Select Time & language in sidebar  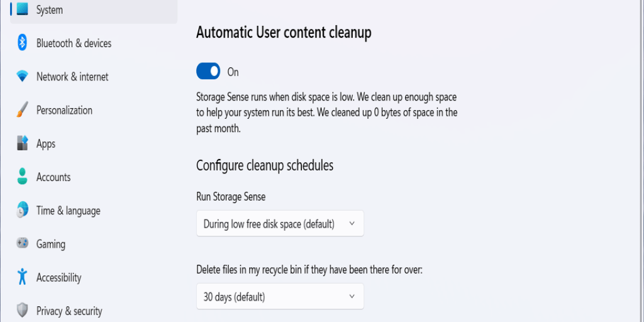click(68, 211)
